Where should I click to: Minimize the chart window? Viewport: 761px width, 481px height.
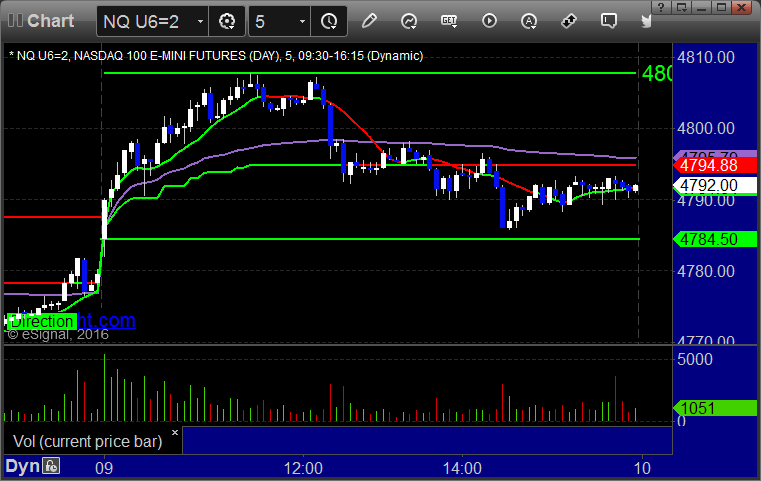pos(702,7)
